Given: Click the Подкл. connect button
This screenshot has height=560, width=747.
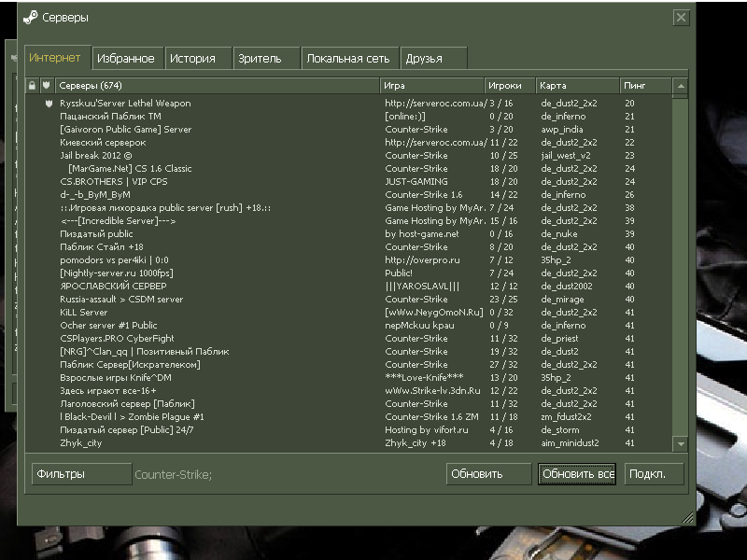Looking at the screenshot, I should (x=654, y=474).
